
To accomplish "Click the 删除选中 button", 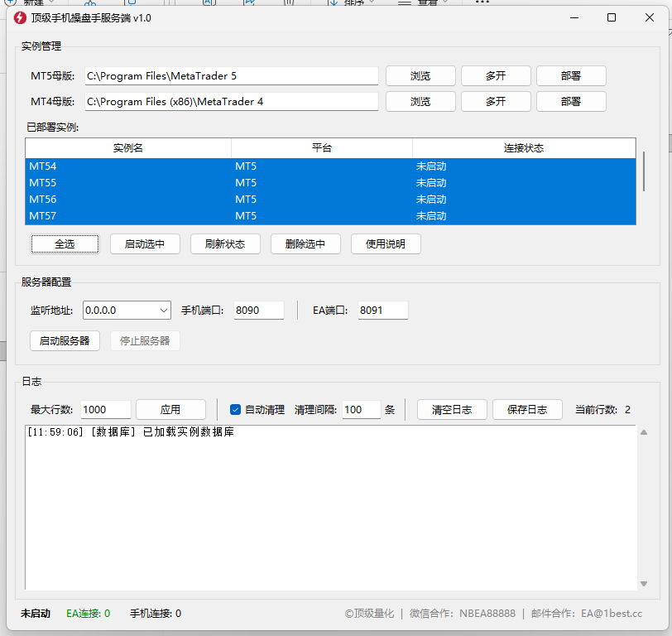I will tap(305, 244).
